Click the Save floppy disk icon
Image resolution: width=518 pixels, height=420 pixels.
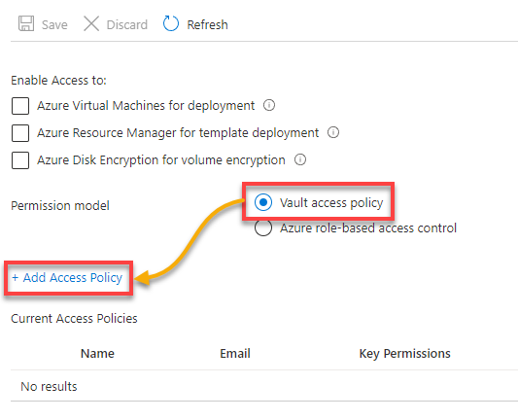26,23
